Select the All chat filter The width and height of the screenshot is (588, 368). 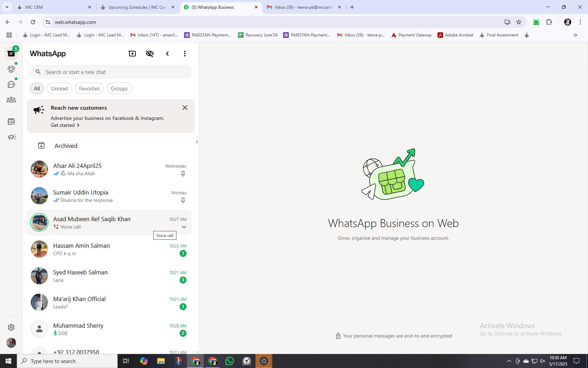[37, 89]
